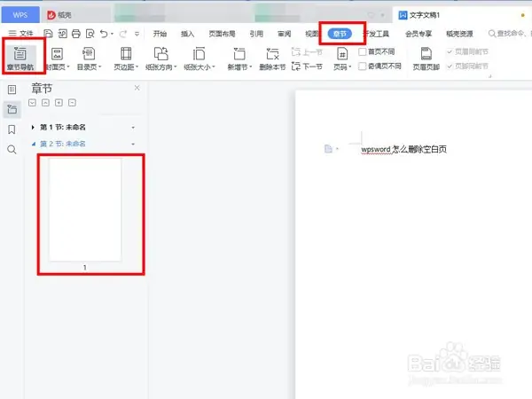Go to the Previous Section (上一节)
This screenshot has height=399, width=532.
click(307, 52)
